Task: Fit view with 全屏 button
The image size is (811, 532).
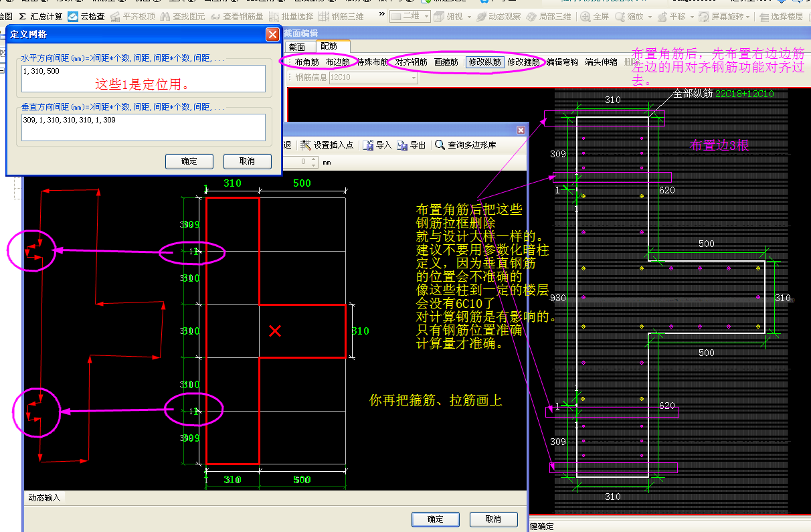Action: (x=596, y=16)
